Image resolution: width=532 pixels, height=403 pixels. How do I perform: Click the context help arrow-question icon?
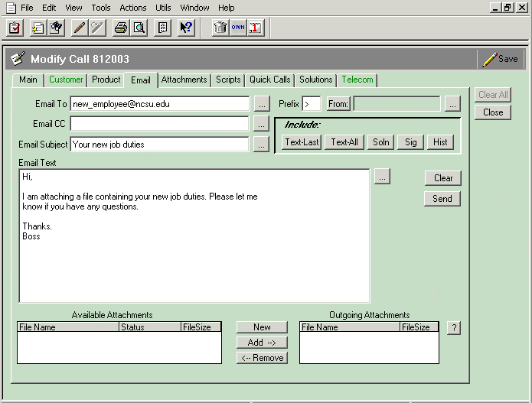click(x=185, y=28)
